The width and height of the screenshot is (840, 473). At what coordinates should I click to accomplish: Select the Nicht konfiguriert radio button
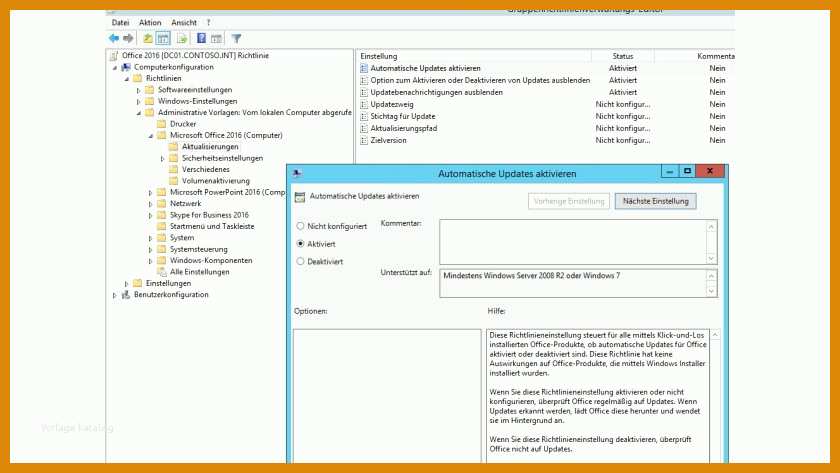click(x=301, y=226)
